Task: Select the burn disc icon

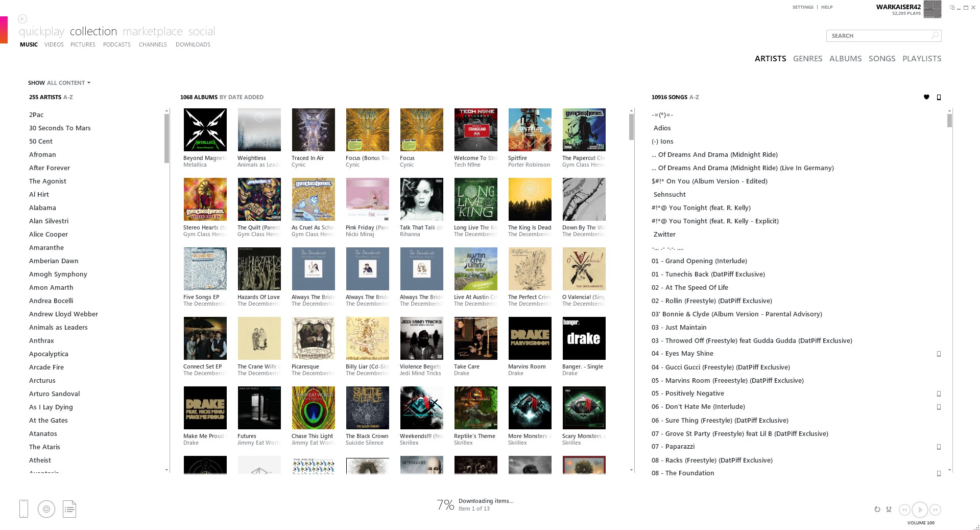Action: [46, 509]
